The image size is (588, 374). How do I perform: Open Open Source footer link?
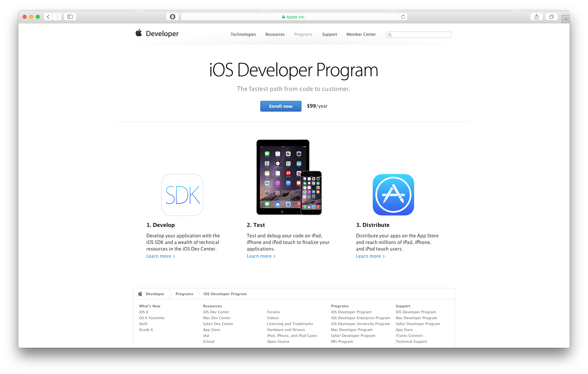(278, 341)
